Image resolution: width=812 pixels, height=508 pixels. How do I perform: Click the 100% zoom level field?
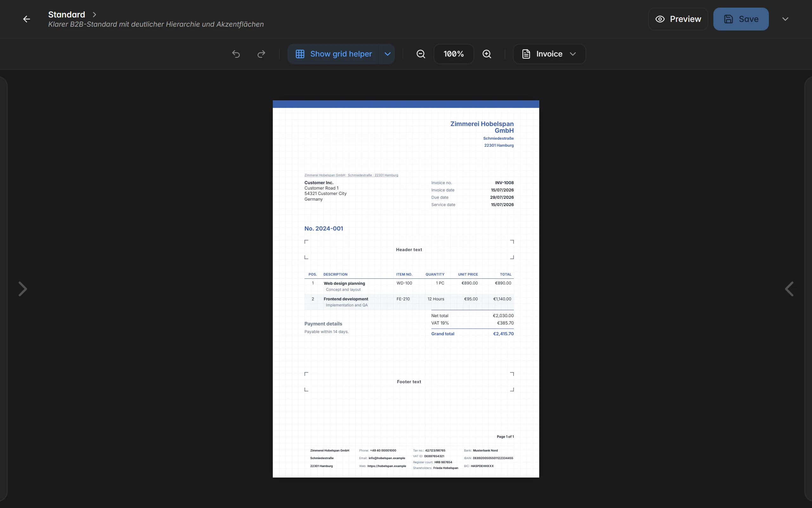454,54
